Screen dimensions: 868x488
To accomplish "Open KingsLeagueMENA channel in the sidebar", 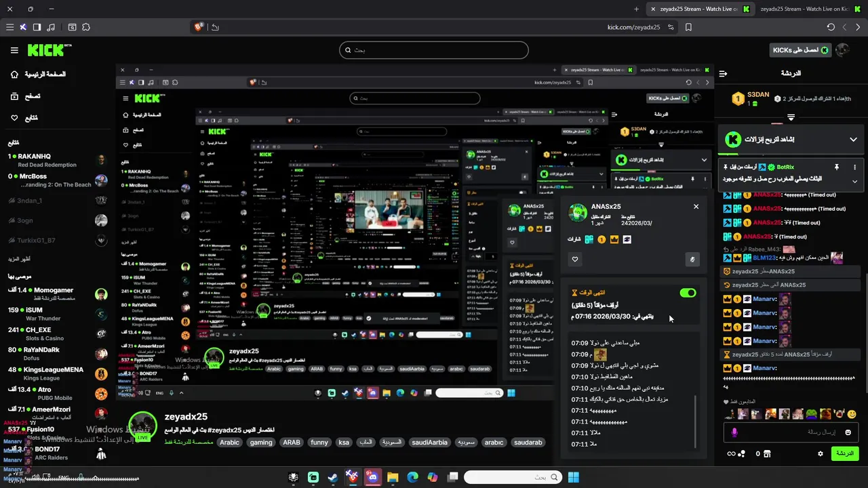I will 58,373.
